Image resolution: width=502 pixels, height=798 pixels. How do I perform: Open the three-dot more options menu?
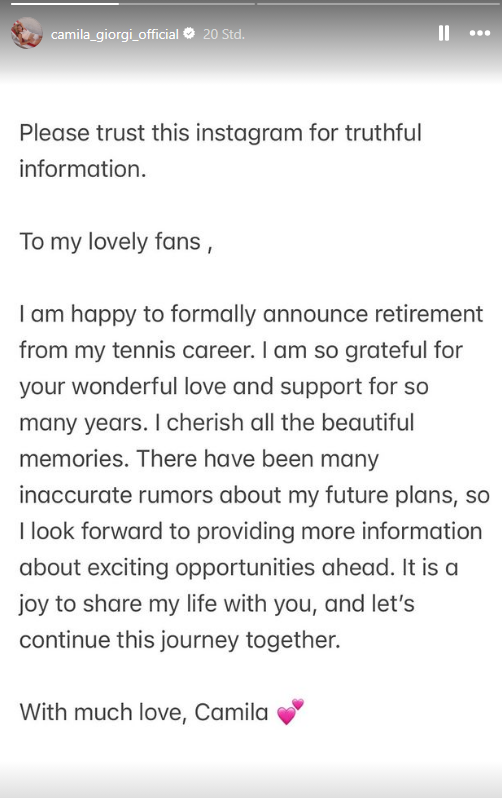pos(480,34)
